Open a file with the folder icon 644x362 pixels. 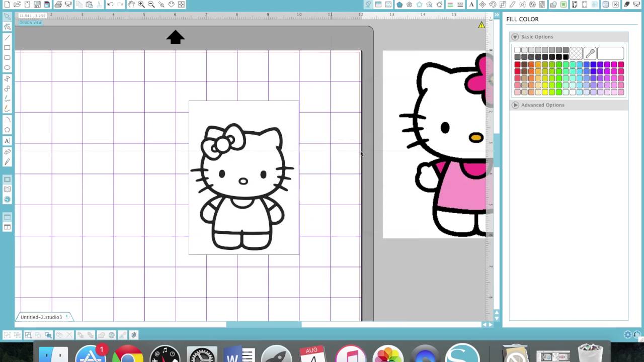coord(17,5)
